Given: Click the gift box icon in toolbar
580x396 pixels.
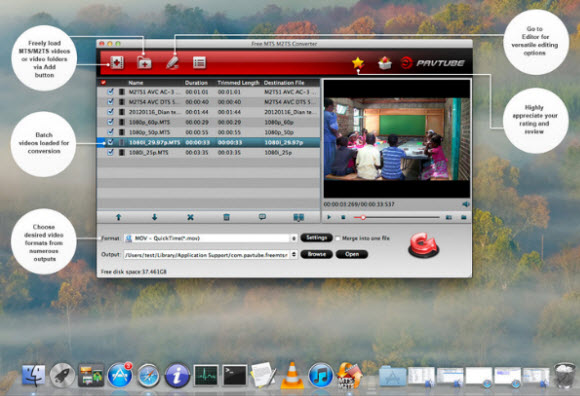Looking at the screenshot, I should 385,63.
